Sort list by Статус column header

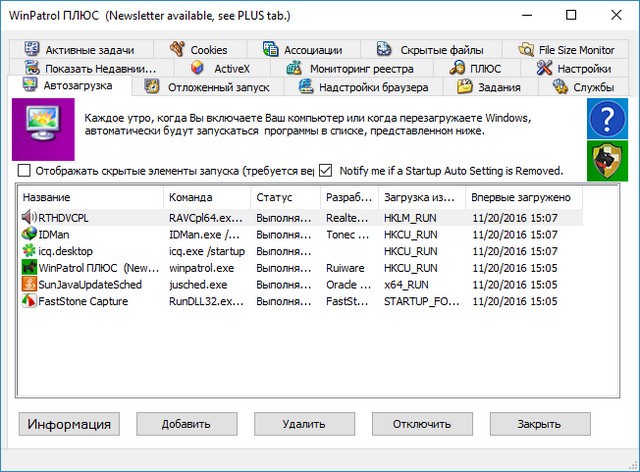pyautogui.click(x=283, y=197)
